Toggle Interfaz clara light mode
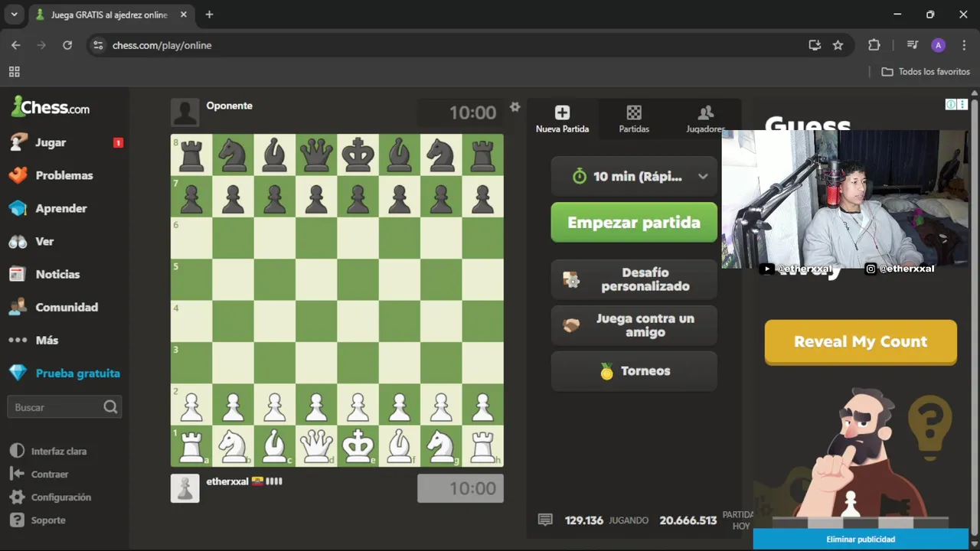Screen dimensions: 980x551 pos(47,452)
